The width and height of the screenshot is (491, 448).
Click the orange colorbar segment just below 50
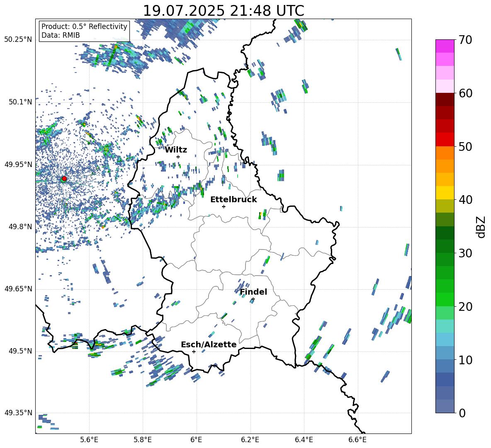[445, 153]
